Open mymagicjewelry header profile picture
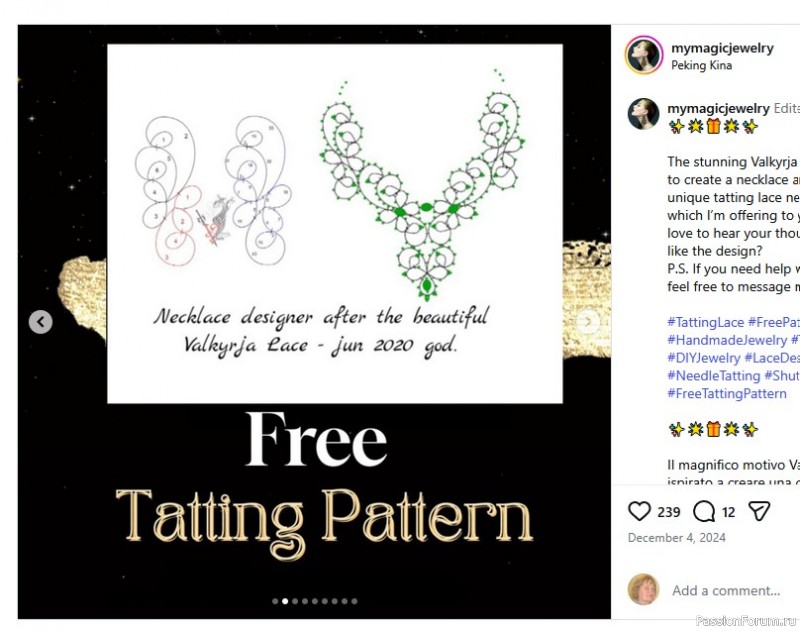 pyautogui.click(x=643, y=55)
